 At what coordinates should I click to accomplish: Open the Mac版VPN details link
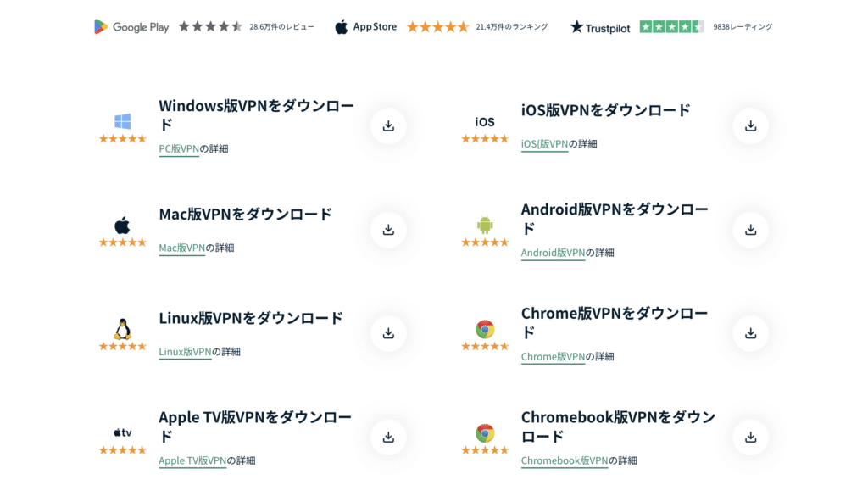pyautogui.click(x=182, y=248)
